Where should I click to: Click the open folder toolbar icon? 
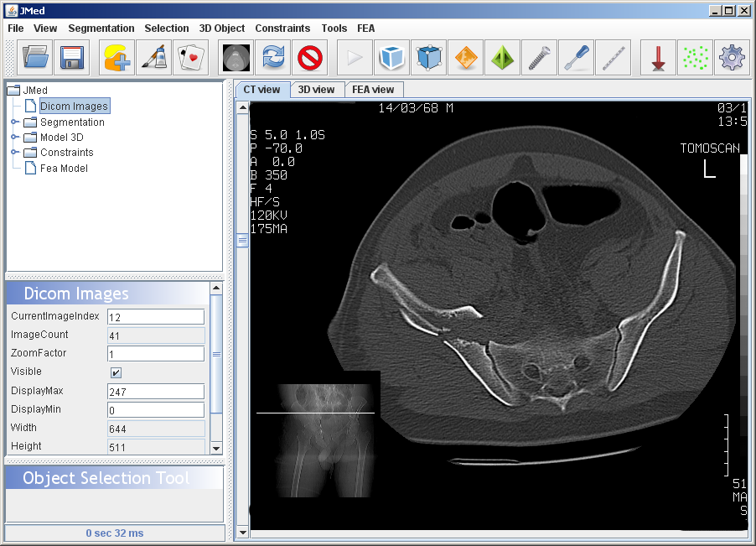(x=37, y=58)
